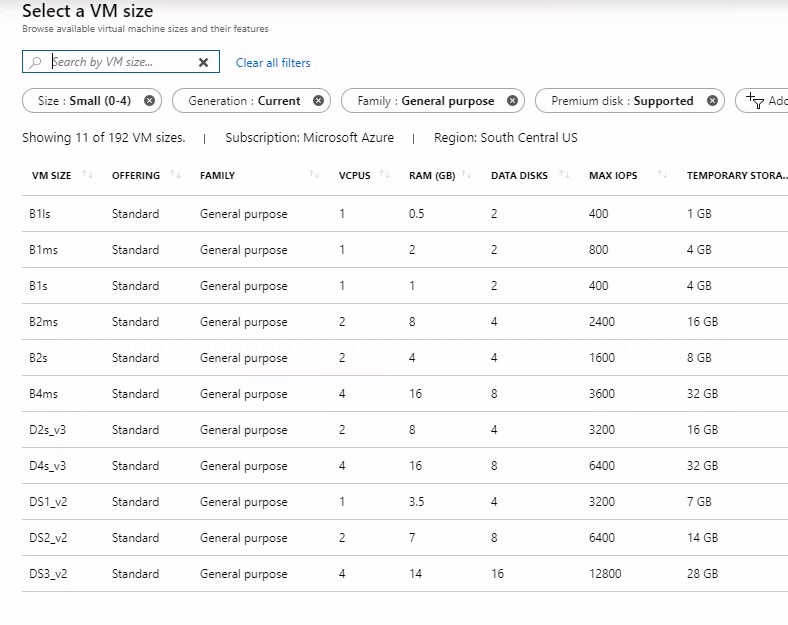Select the B2ms VM size row
The height and width of the screenshot is (625, 788).
coord(405,322)
